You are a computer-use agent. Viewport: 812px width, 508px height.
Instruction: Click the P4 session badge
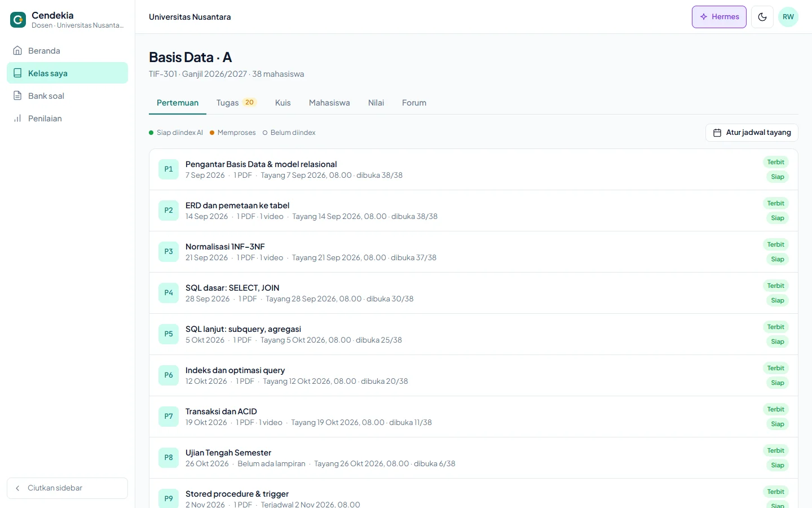(x=169, y=293)
